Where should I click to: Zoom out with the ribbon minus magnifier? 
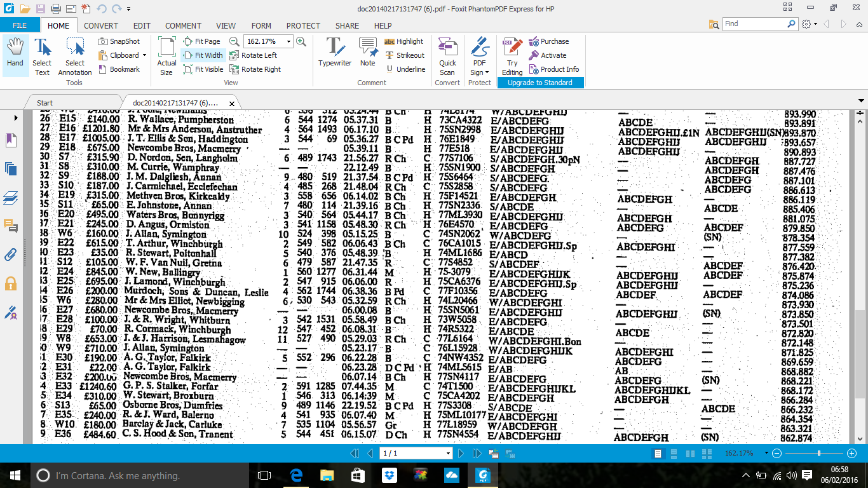tap(234, 41)
